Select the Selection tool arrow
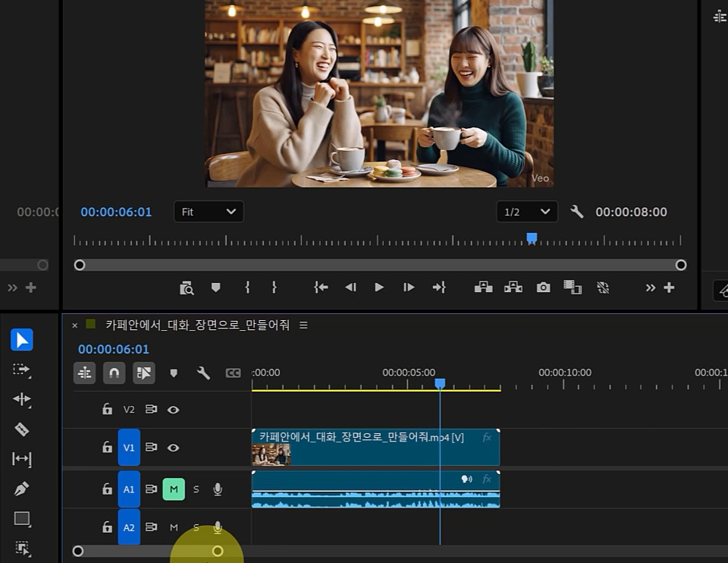The width and height of the screenshot is (728, 563). click(x=22, y=340)
